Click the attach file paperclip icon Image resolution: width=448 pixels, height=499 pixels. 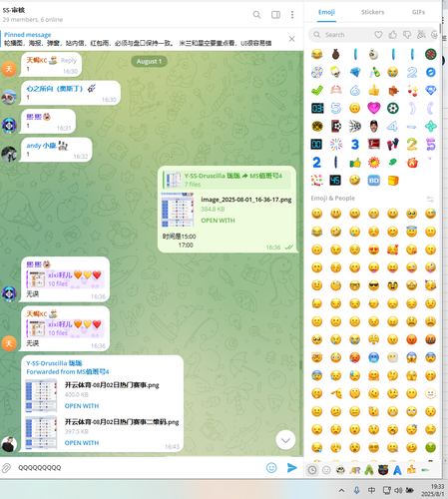click(x=6, y=468)
